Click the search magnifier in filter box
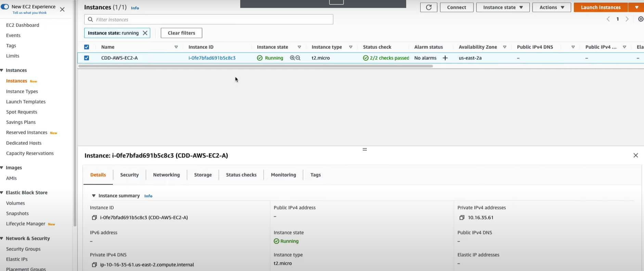644x271 pixels. click(x=90, y=19)
